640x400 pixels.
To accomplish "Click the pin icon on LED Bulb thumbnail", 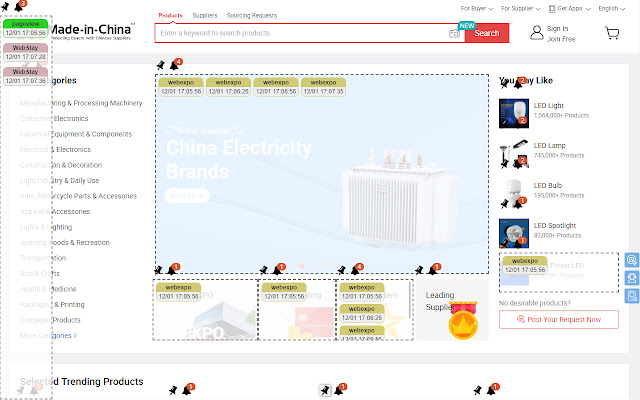I will pos(504,203).
